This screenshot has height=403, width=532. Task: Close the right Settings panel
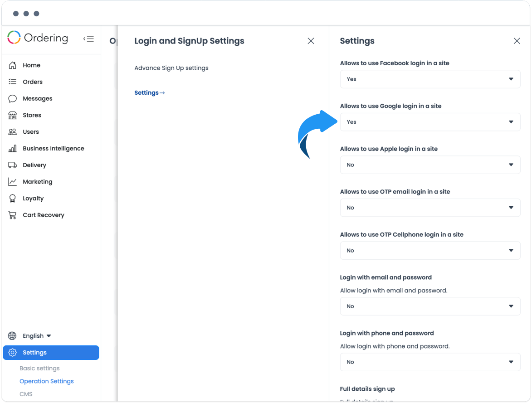517,41
